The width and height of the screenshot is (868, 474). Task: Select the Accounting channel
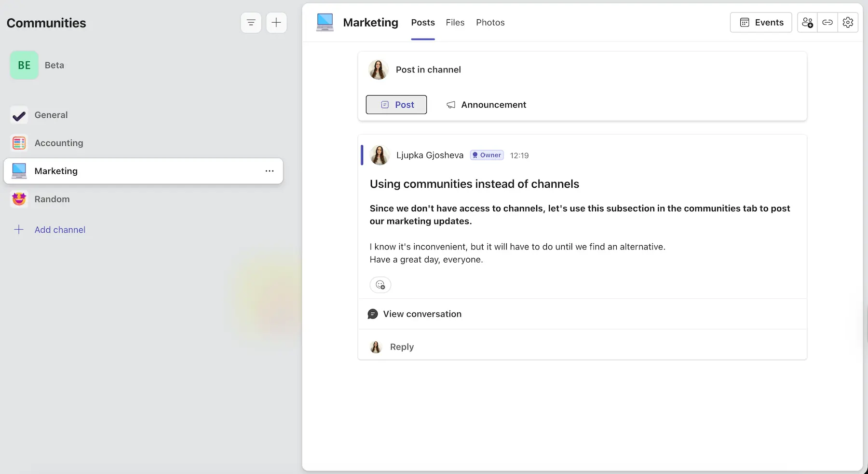pos(59,143)
